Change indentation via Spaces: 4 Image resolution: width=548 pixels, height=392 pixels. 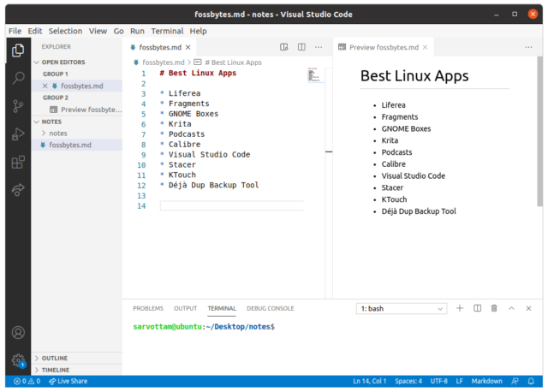coord(408,381)
